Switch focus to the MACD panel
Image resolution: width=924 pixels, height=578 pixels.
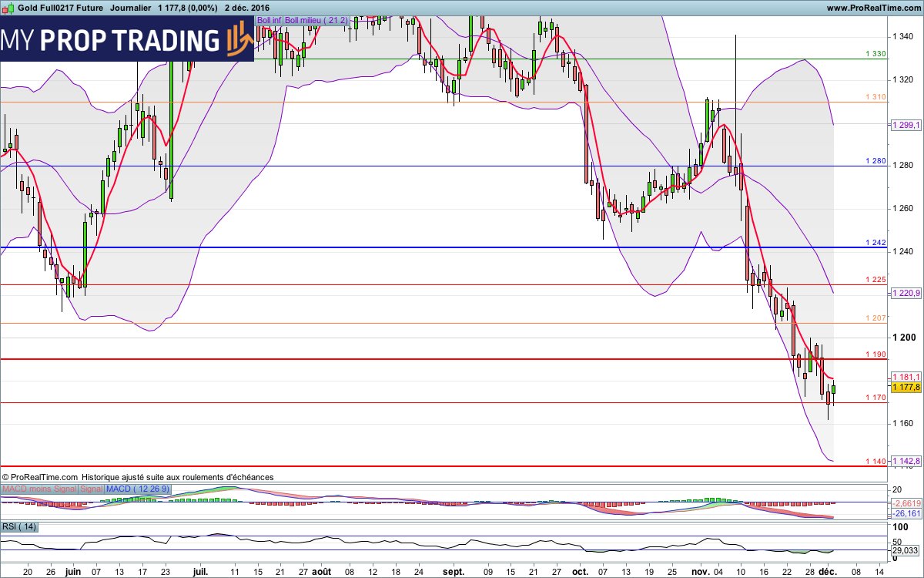point(462,502)
